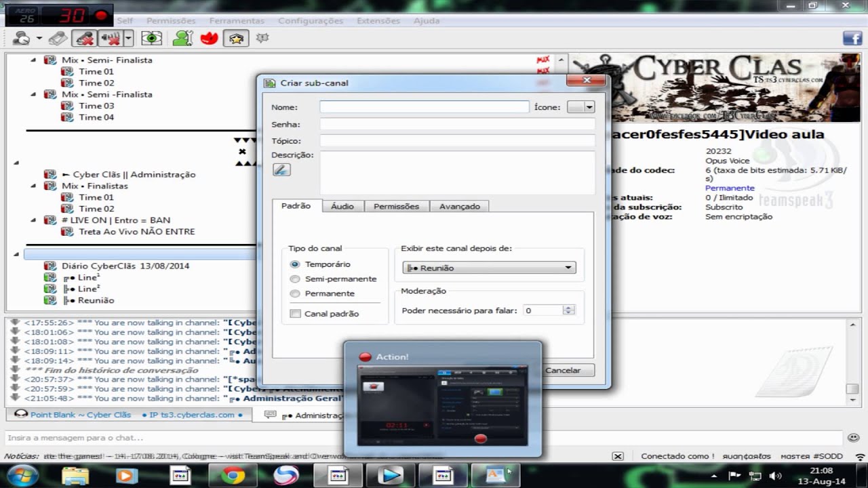Click the red tulip toolbar icon
This screenshot has width=868, height=488.
pyautogui.click(x=209, y=38)
